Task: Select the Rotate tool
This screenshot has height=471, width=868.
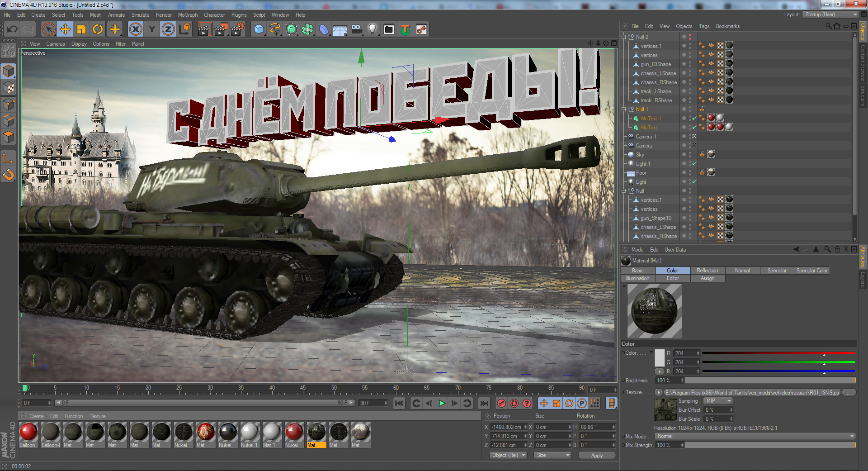Action: [x=98, y=29]
